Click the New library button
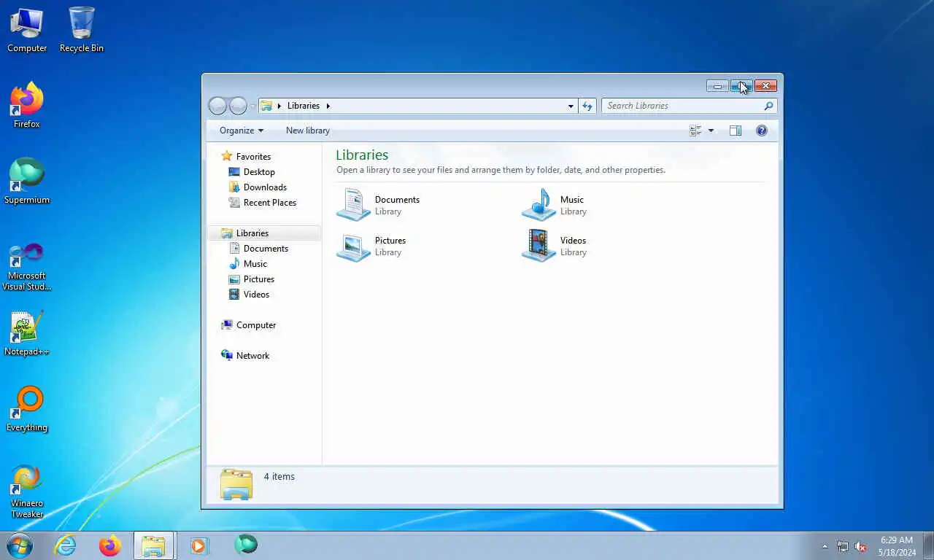The height and width of the screenshot is (560, 934). [x=308, y=131]
